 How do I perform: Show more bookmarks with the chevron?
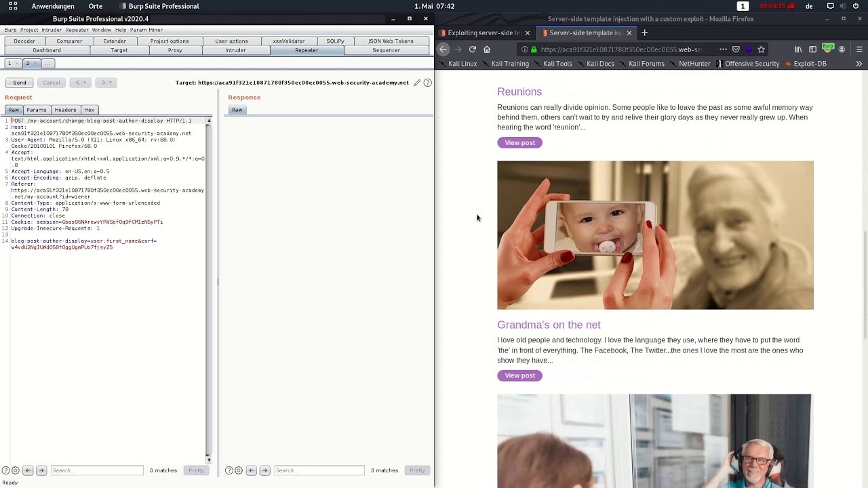859,64
